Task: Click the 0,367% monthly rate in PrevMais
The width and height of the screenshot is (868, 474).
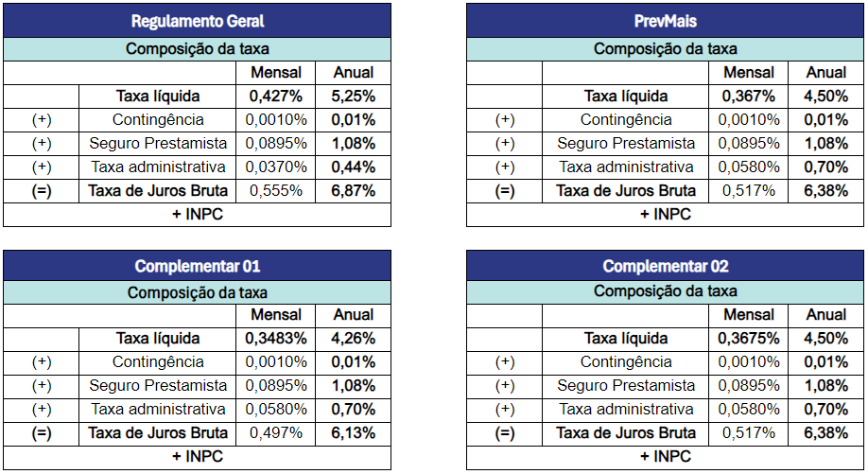Action: click(748, 96)
